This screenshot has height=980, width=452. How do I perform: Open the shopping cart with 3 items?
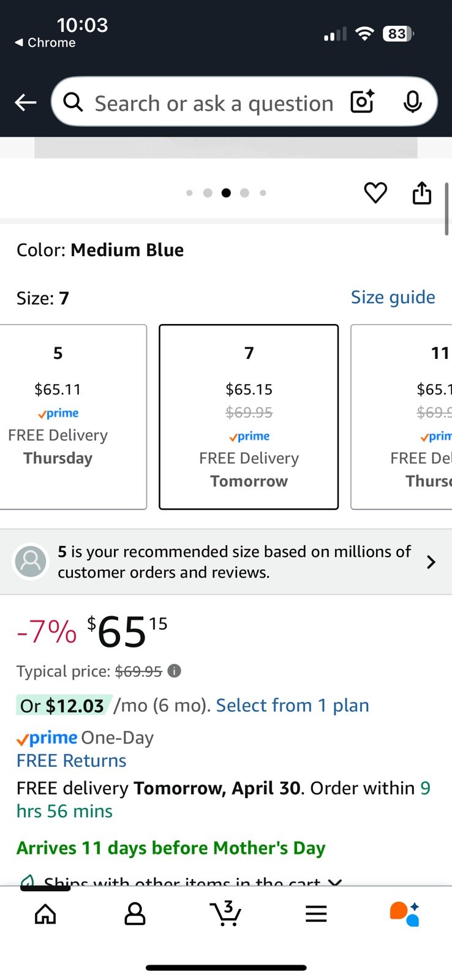click(x=225, y=913)
